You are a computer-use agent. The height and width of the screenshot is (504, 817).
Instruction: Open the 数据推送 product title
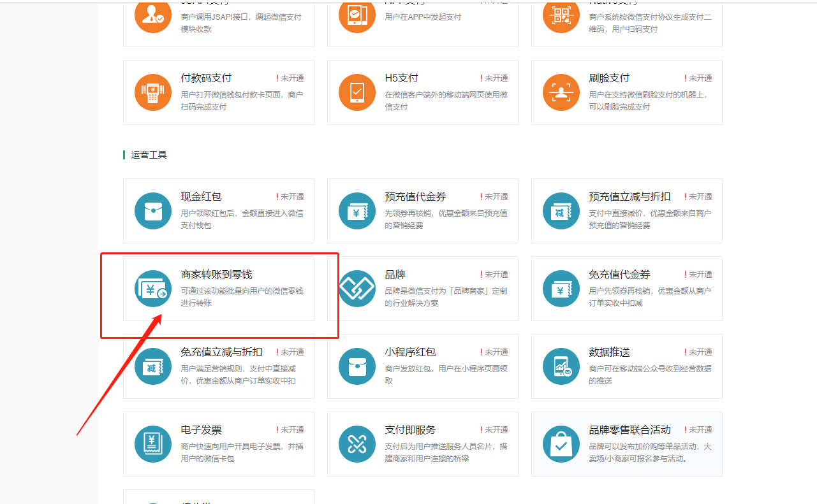click(x=609, y=352)
